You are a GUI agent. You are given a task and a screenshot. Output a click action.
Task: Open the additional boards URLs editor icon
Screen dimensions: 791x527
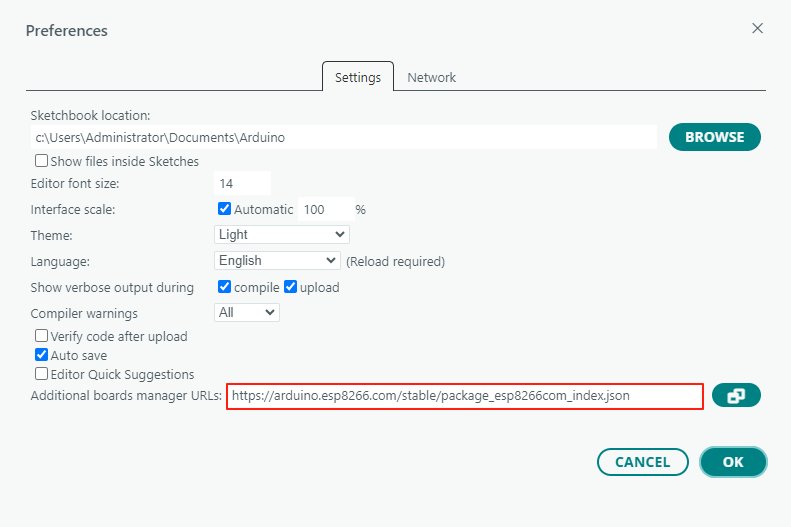tap(736, 396)
